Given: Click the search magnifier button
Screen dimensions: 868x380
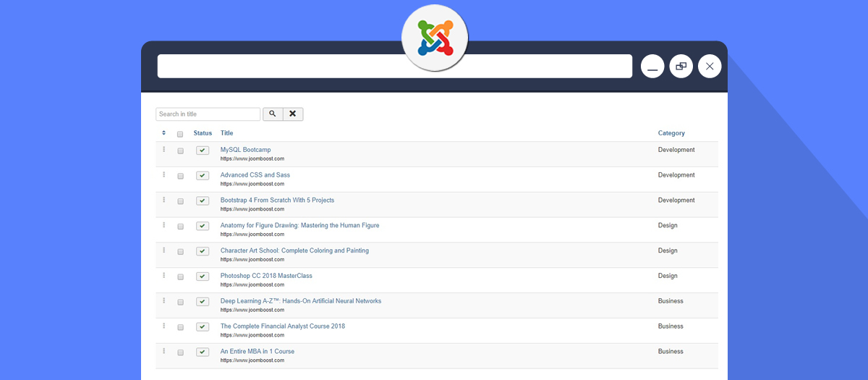Looking at the screenshot, I should 273,114.
